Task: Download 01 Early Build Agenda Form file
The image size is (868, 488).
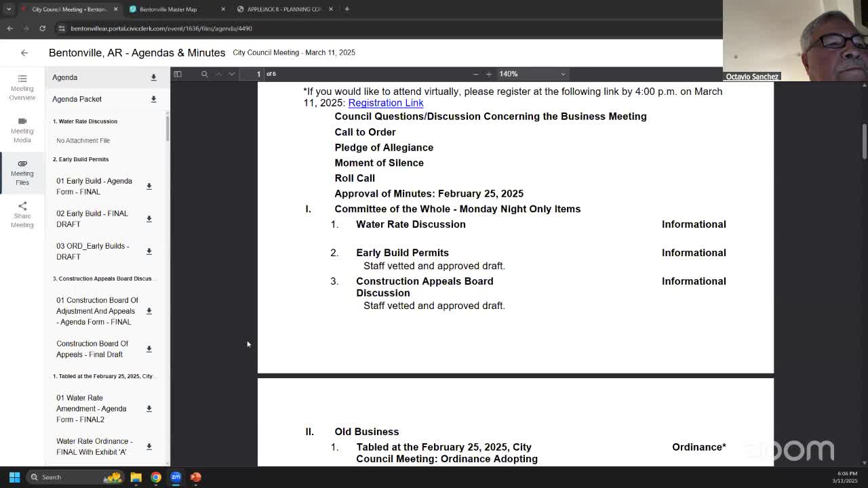Action: click(149, 186)
